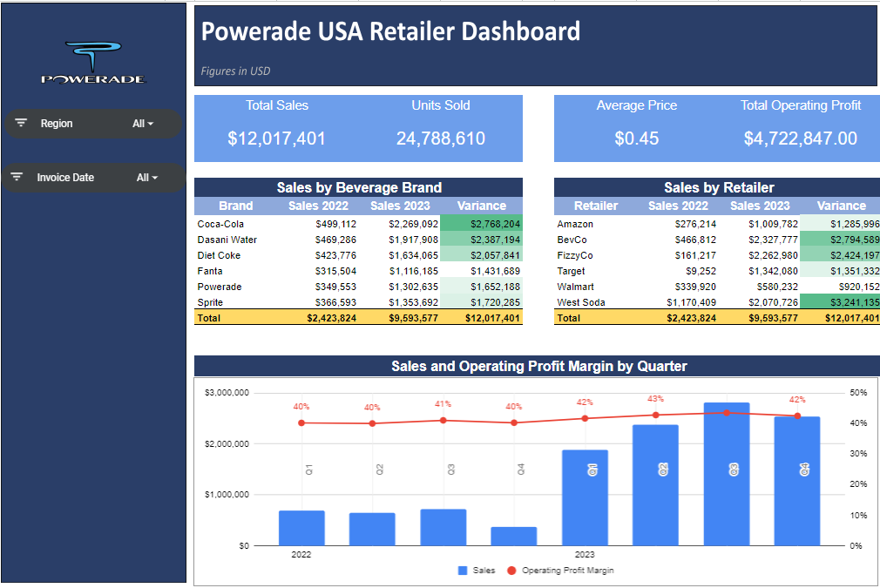Select the Region slicer label
Screen dimensions: 880x588
(57, 124)
